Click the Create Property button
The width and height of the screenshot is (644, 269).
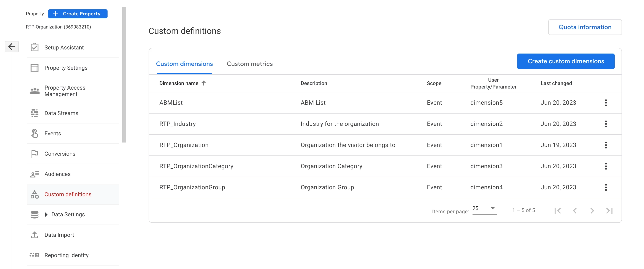coord(78,14)
